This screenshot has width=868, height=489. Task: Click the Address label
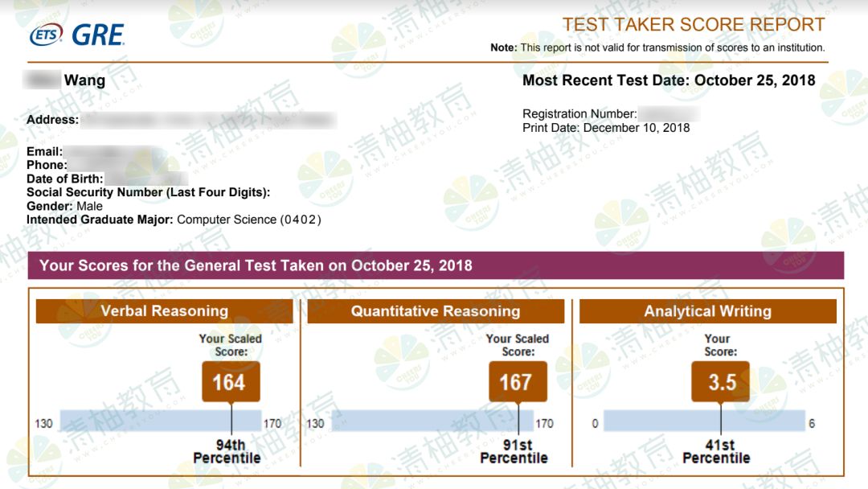click(52, 120)
